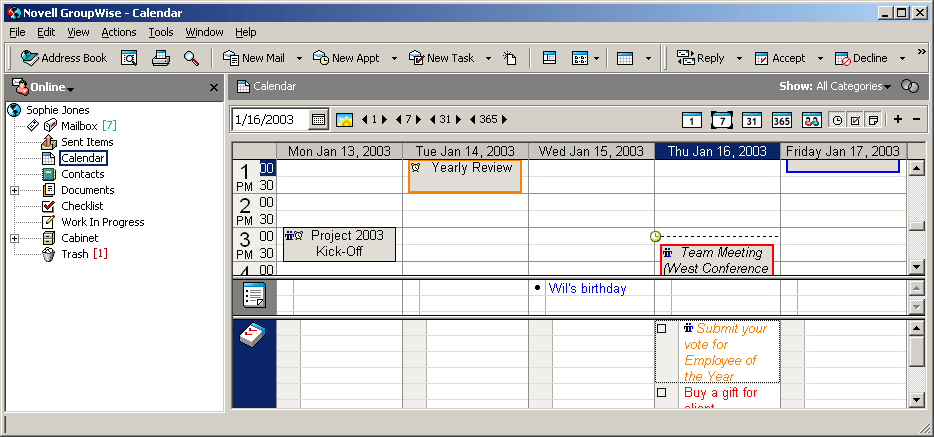This screenshot has height=437, width=934.
Task: Open the New Task dropdown arrow
Action: (x=488, y=58)
